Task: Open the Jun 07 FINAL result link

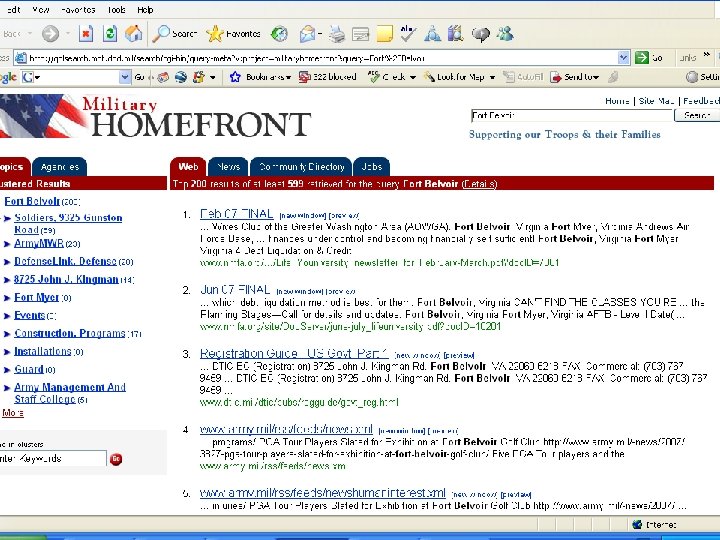Action: [235, 290]
